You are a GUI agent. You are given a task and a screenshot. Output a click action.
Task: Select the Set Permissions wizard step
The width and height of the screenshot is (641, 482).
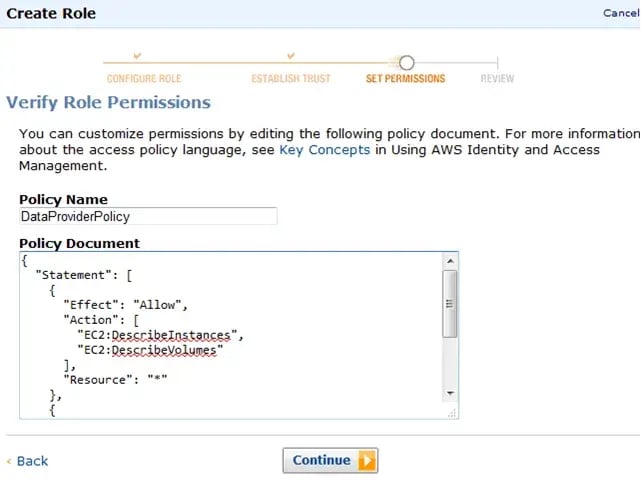(406, 78)
